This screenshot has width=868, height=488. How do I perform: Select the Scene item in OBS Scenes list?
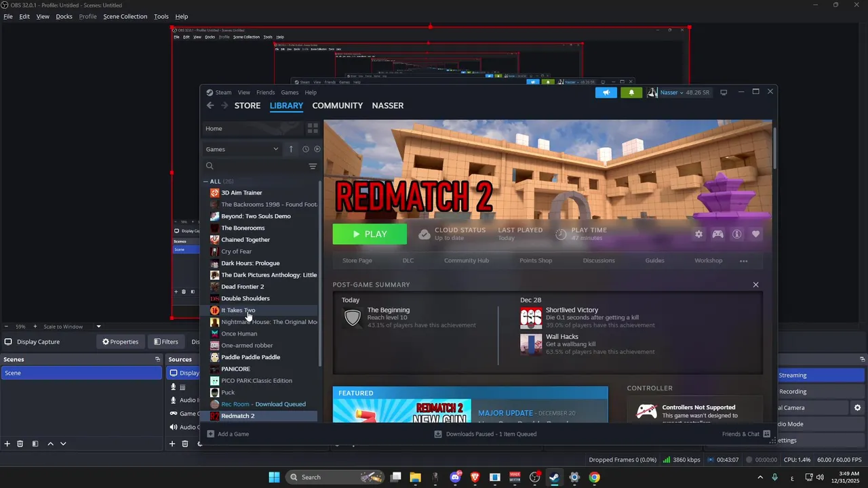[x=81, y=373]
